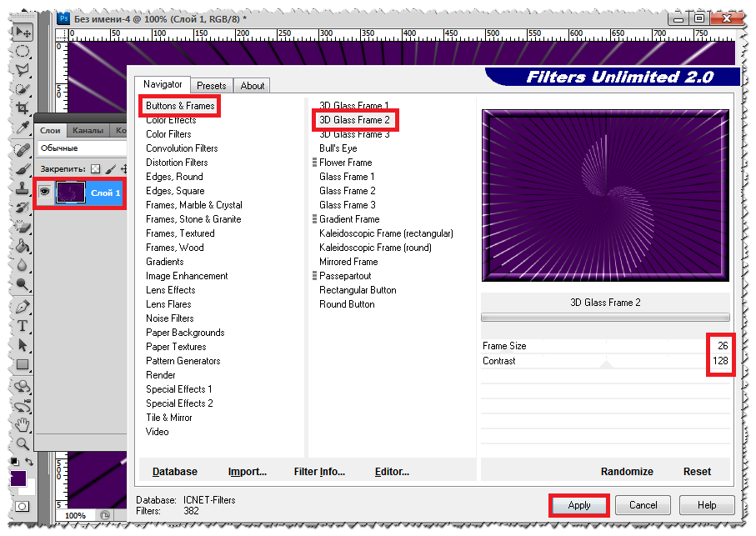Image resolution: width=756 pixels, height=536 pixels.
Task: Select the Clone Stamp tool
Action: click(x=23, y=188)
